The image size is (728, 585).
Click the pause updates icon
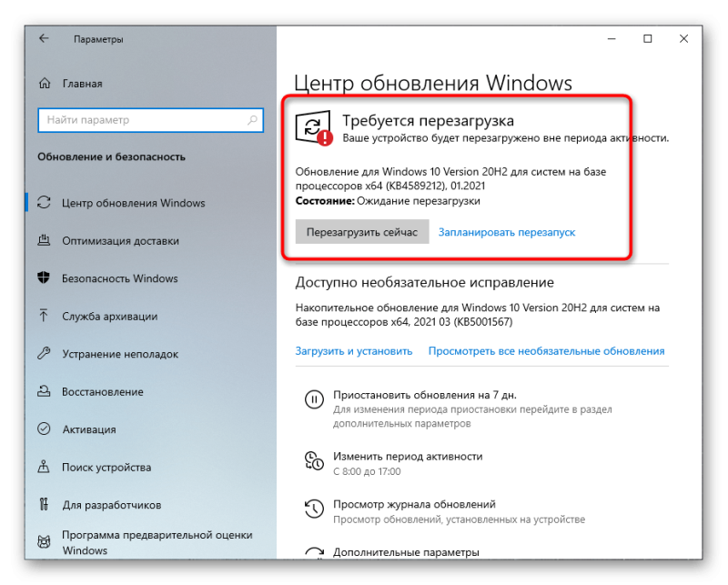coord(314,399)
